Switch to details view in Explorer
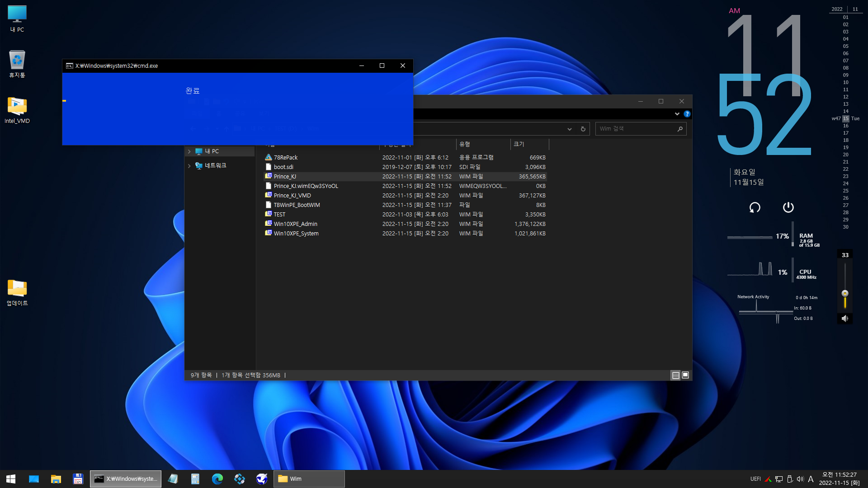The width and height of the screenshot is (868, 488). [x=675, y=375]
